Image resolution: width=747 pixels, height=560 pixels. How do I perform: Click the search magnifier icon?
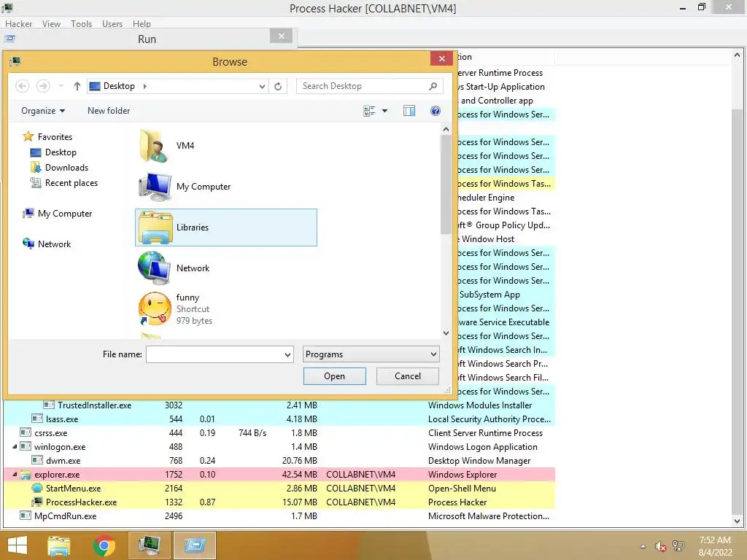pos(433,86)
